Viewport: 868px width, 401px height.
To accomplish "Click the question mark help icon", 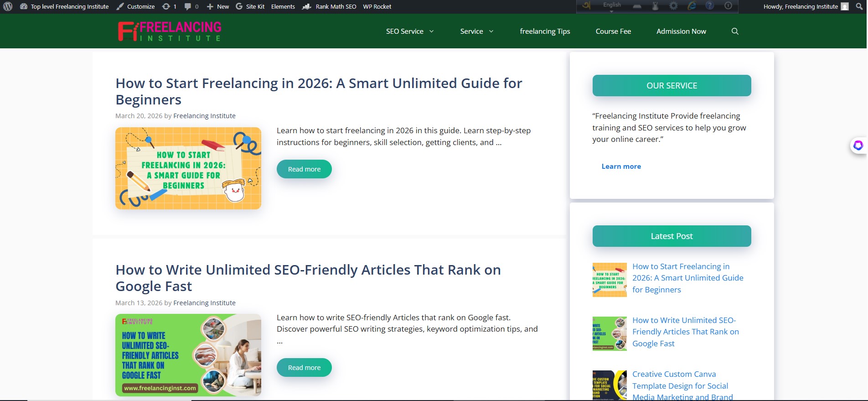I will pos(710,5).
